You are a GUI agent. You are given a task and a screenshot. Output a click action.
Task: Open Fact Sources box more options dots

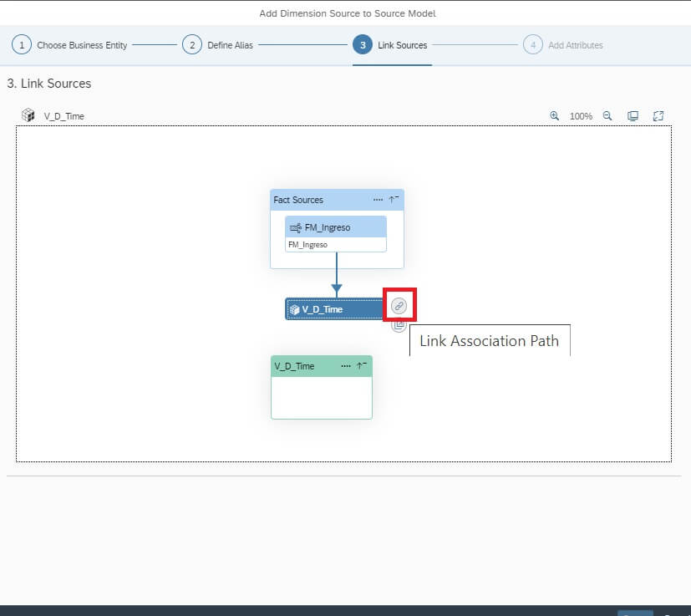tap(378, 200)
